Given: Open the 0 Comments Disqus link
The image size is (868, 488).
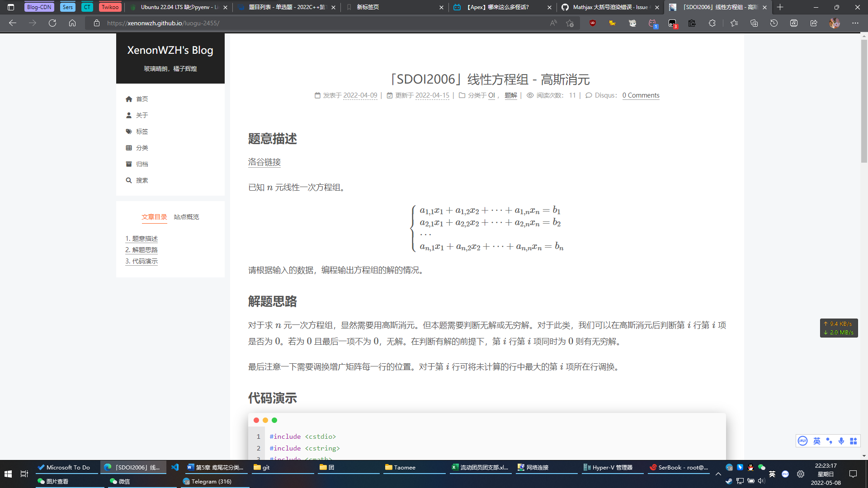Looking at the screenshot, I should coord(641,95).
